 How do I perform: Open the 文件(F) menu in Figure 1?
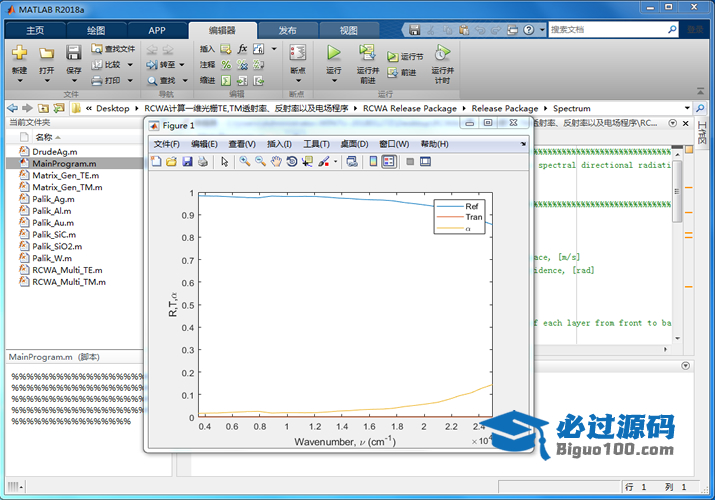click(166, 144)
